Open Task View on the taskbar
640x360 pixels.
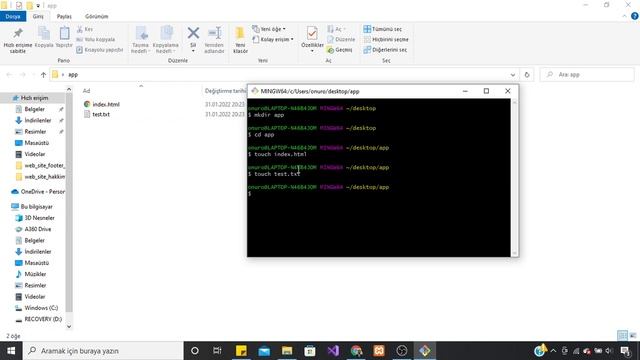[x=217, y=351]
